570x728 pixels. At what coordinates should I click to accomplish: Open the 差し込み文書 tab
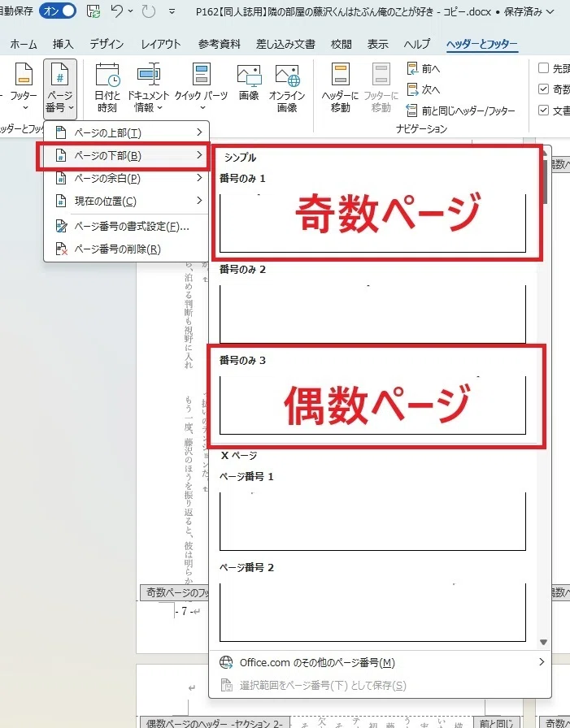285,44
